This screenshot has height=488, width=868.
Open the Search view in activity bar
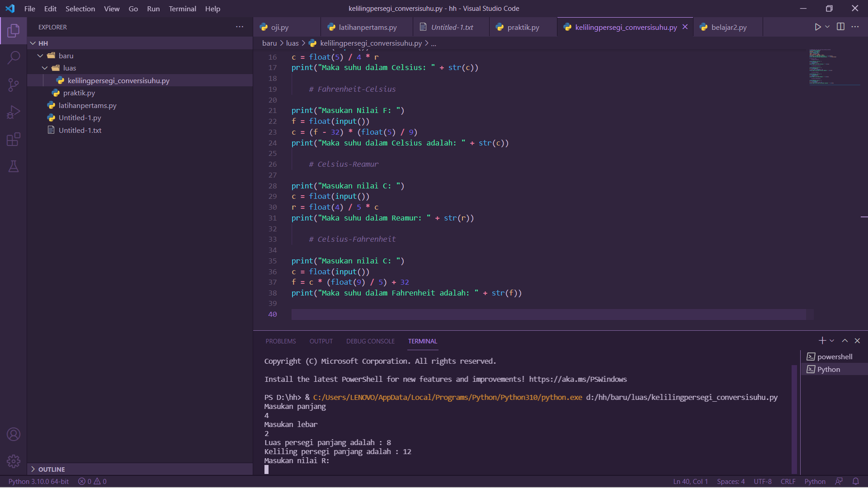click(x=14, y=58)
